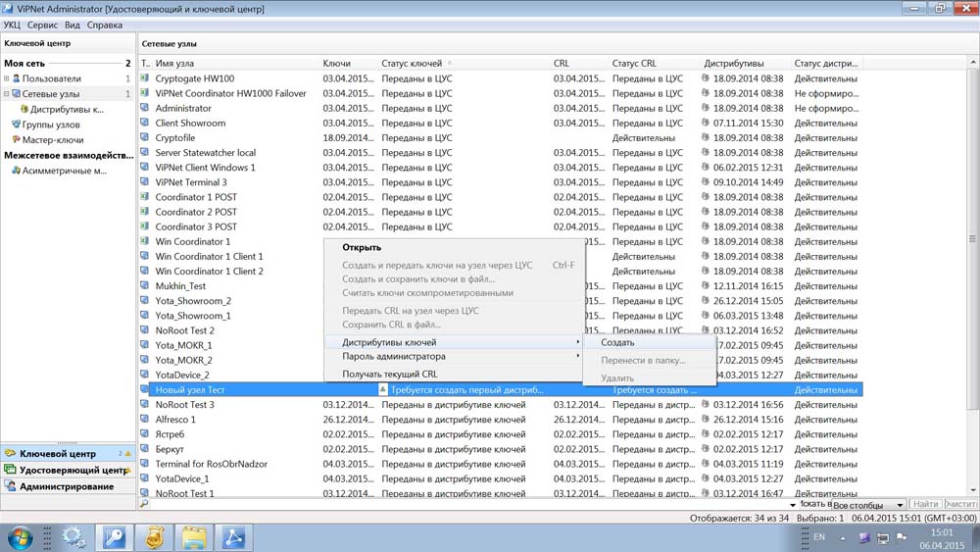Select the ViPNet Terminal 3 row

coord(501,182)
